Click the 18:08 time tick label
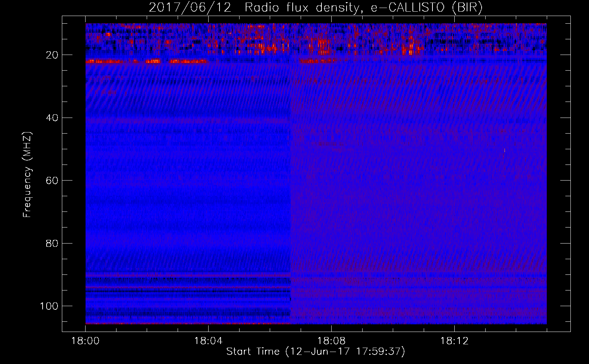 click(x=331, y=341)
